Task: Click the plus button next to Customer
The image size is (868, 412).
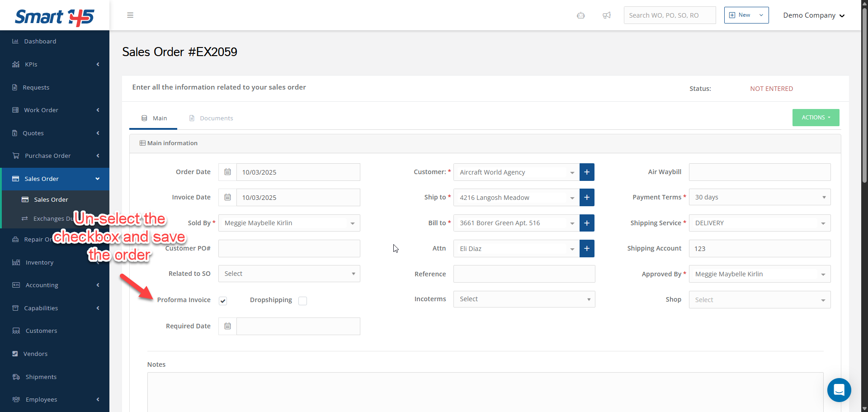Action: 587,172
